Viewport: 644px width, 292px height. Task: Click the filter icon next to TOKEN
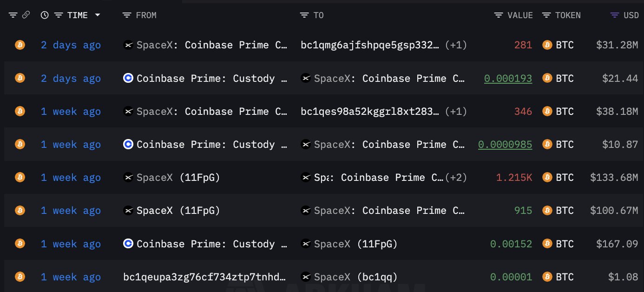546,15
